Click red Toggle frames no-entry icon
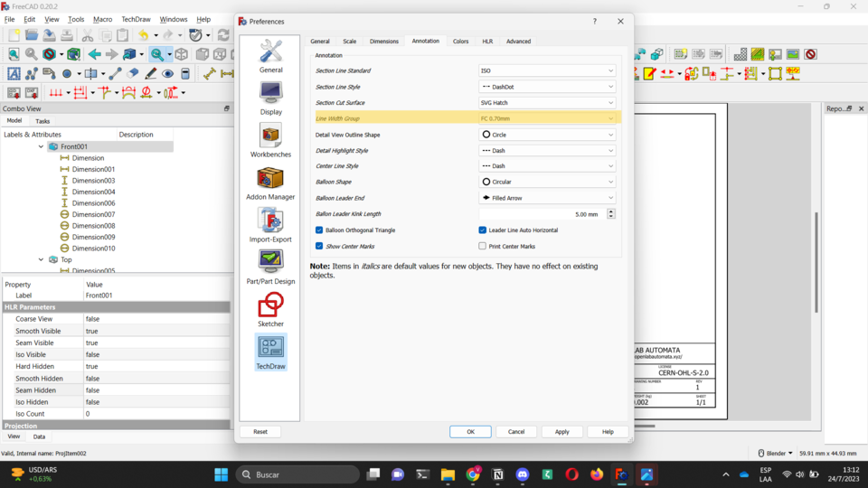Image resolution: width=868 pixels, height=488 pixels. click(811, 54)
